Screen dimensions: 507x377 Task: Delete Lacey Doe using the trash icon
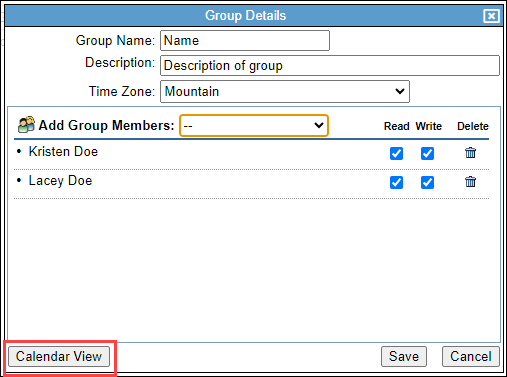click(x=470, y=182)
